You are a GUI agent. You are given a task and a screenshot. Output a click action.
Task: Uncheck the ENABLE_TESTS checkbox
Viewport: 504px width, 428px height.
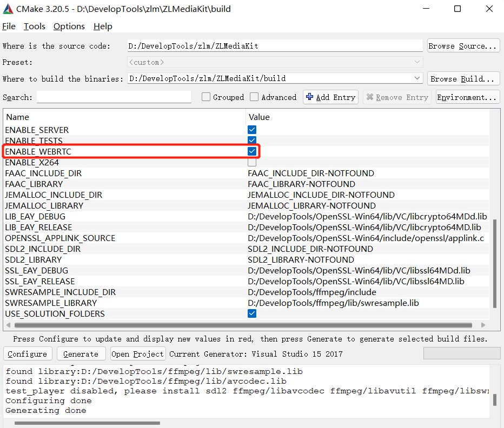(252, 141)
